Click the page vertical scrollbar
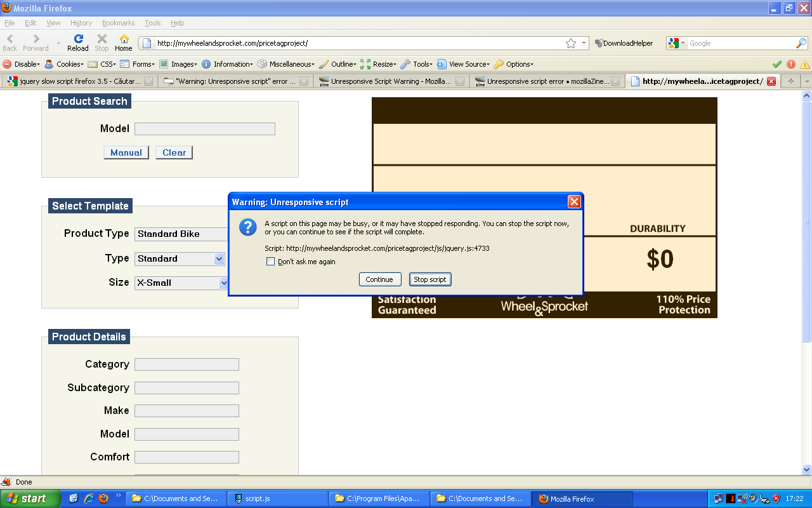 coord(807,222)
